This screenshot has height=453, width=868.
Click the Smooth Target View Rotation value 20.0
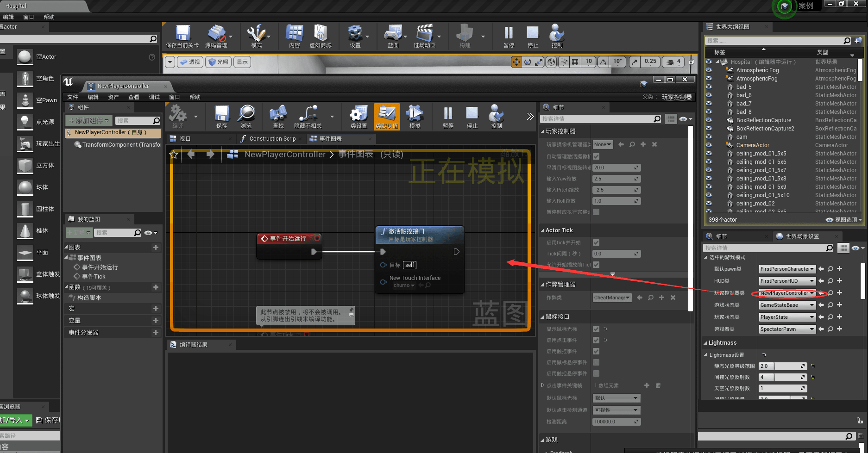616,168
